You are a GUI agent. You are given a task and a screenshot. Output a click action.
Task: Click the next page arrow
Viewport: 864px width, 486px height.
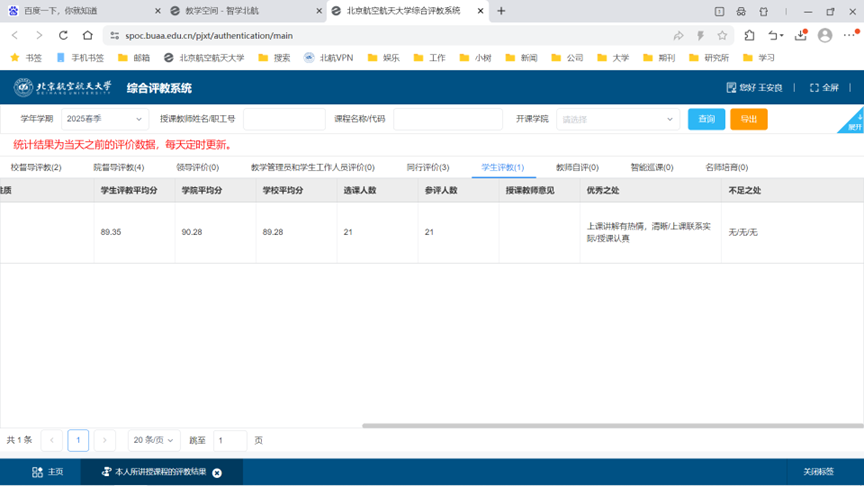pos(105,440)
